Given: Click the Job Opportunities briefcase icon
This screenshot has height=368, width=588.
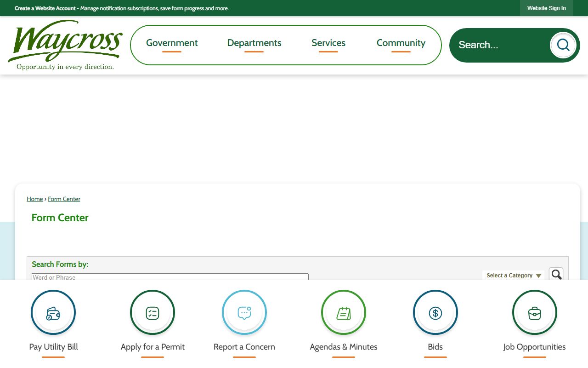Looking at the screenshot, I should [x=535, y=313].
